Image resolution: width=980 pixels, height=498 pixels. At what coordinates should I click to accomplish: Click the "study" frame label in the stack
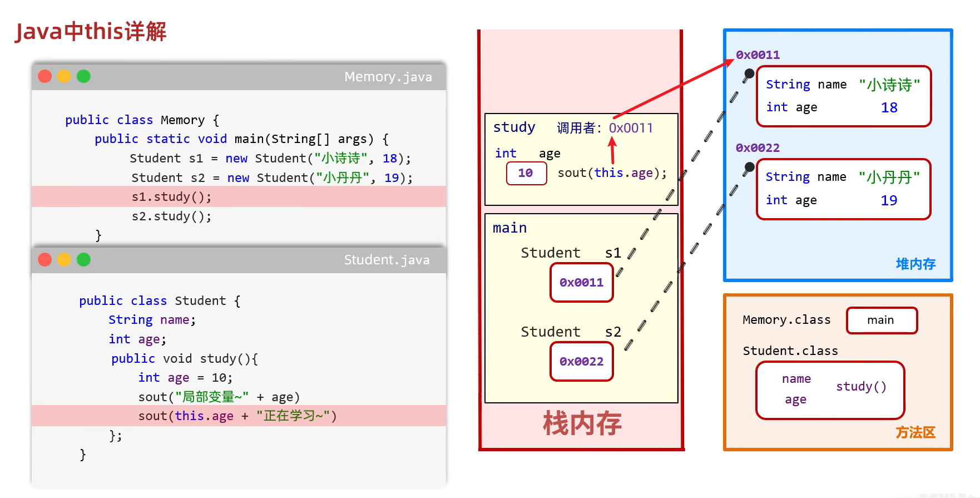click(514, 127)
